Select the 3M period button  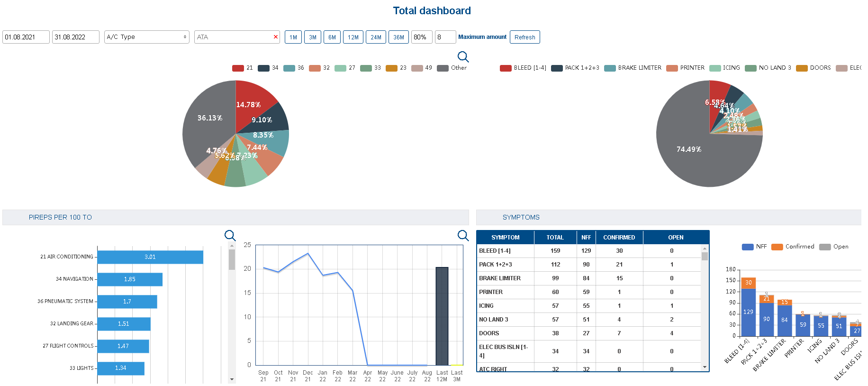[313, 37]
